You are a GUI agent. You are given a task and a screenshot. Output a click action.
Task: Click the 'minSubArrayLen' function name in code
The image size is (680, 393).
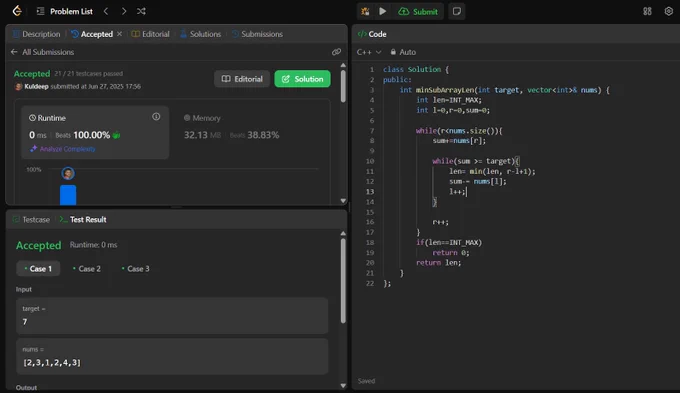445,90
